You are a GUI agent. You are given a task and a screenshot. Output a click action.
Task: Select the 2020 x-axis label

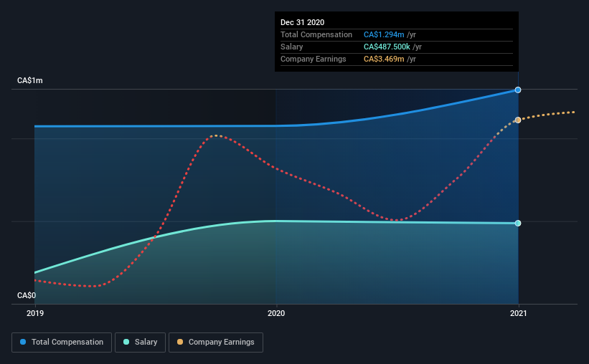276,313
